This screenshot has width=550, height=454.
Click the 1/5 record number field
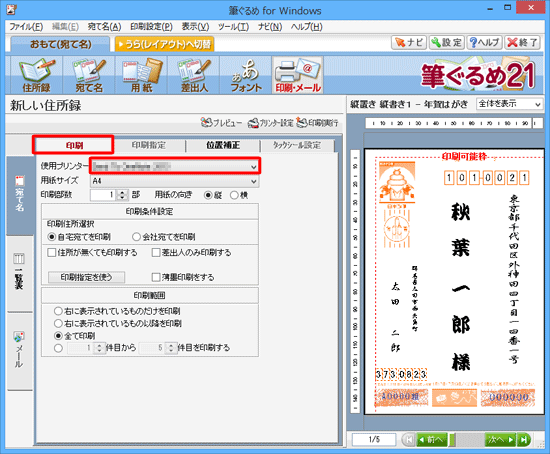coord(374,440)
